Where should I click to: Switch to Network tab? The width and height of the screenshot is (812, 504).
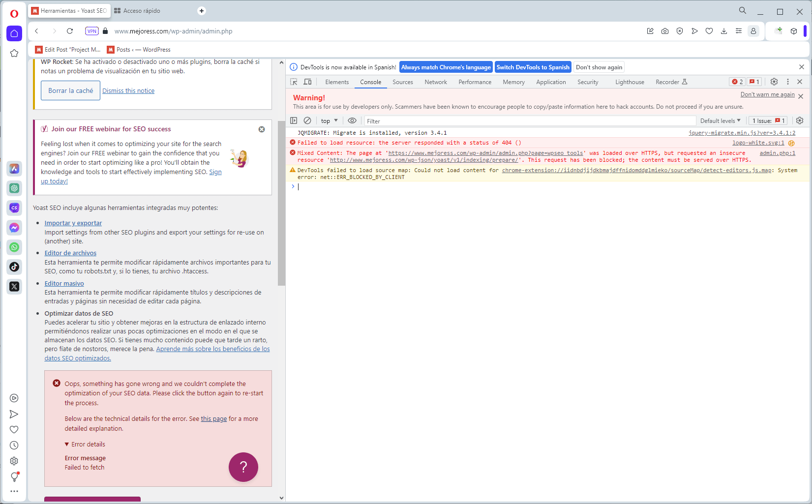436,82
